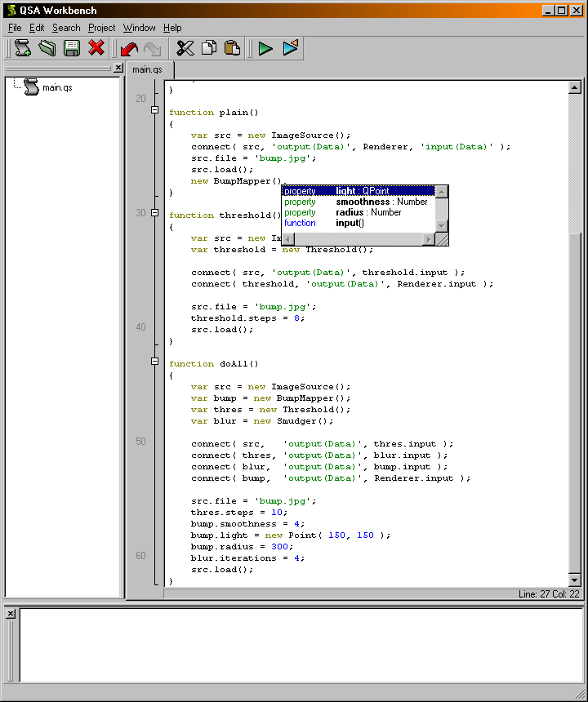588x702 pixels.
Task: Click the QSA Workbench title bar icon
Action: tap(11, 10)
